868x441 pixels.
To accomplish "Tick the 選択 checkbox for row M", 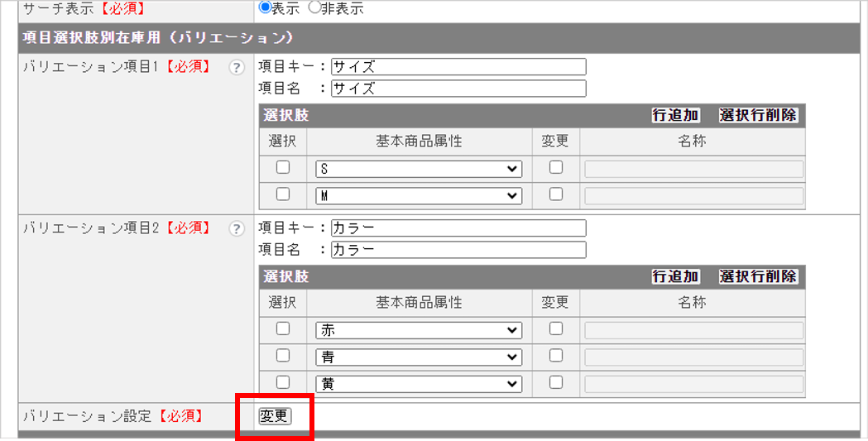I will coord(283,194).
